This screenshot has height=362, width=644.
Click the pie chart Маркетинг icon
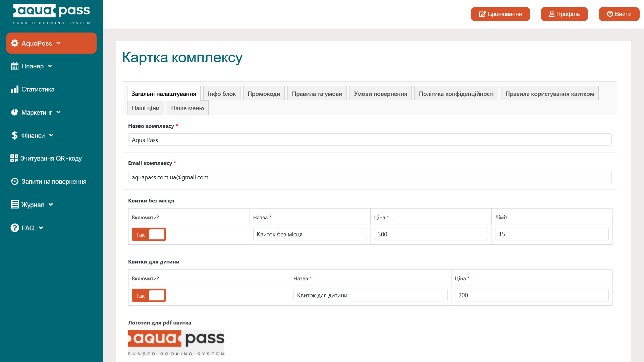point(14,112)
